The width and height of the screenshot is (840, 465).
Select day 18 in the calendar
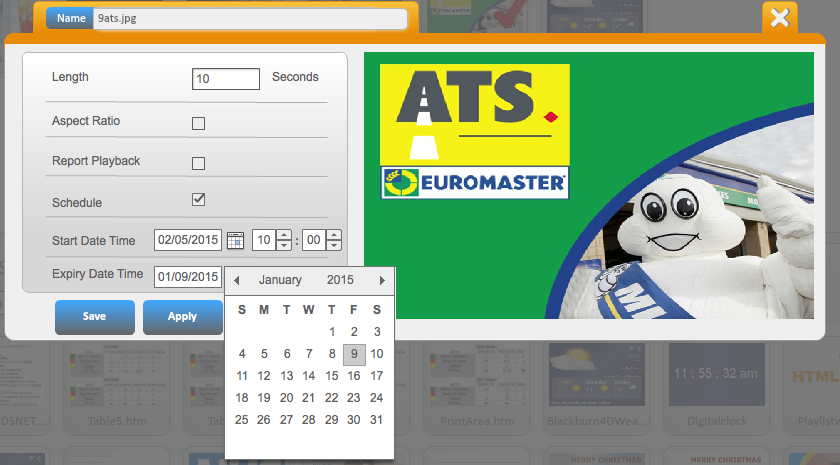click(x=242, y=399)
